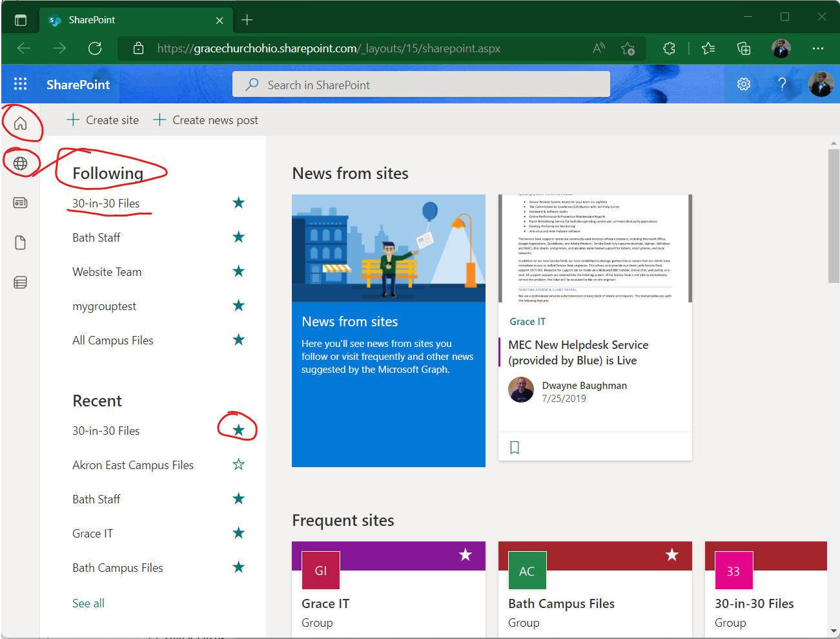
Task: Add this page to favorites
Action: pos(628,48)
